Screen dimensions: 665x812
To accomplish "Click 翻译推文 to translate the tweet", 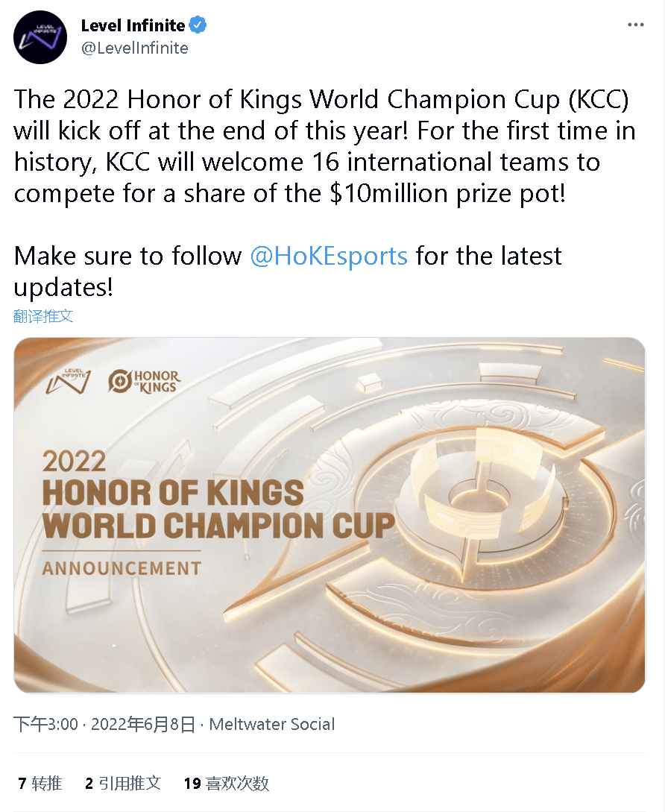I will coord(44,315).
